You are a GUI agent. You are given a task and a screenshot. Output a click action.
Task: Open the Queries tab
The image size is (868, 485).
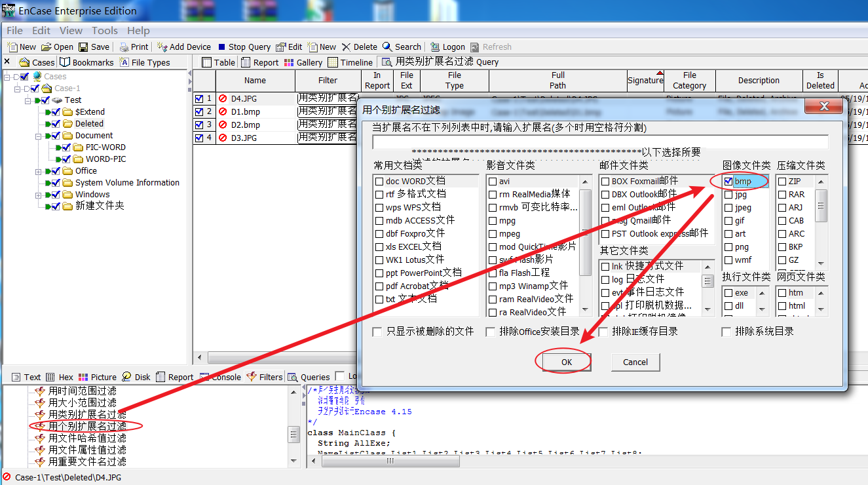309,377
